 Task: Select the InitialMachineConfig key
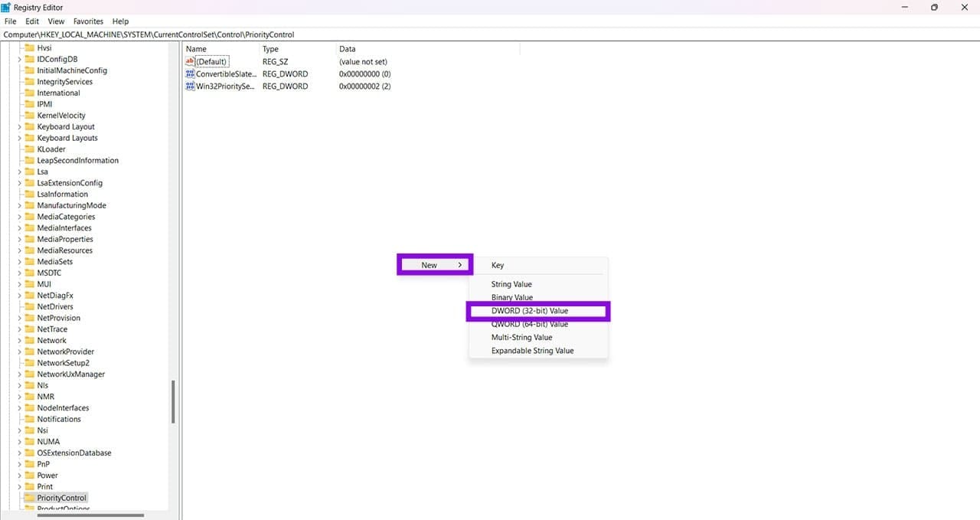click(72, 70)
